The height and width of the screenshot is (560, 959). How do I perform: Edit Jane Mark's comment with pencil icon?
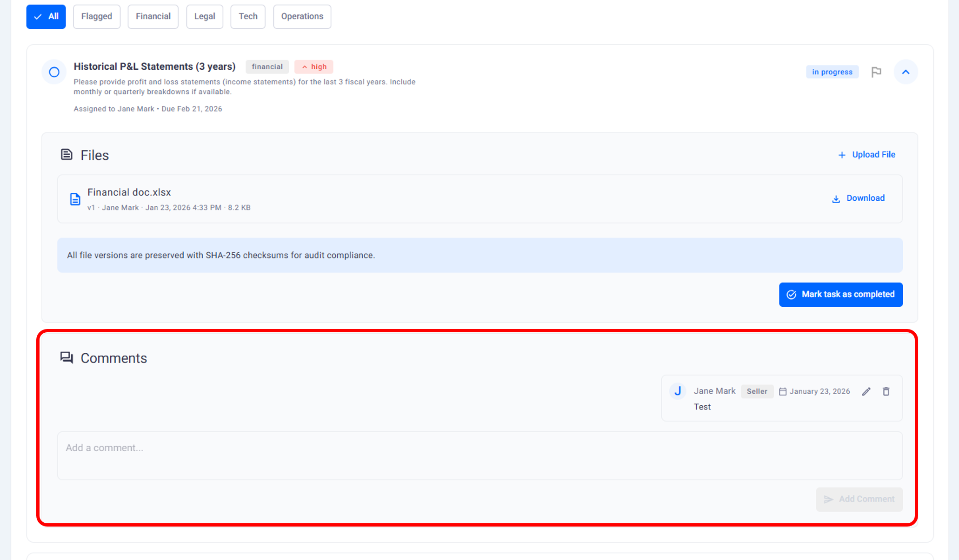pyautogui.click(x=866, y=392)
